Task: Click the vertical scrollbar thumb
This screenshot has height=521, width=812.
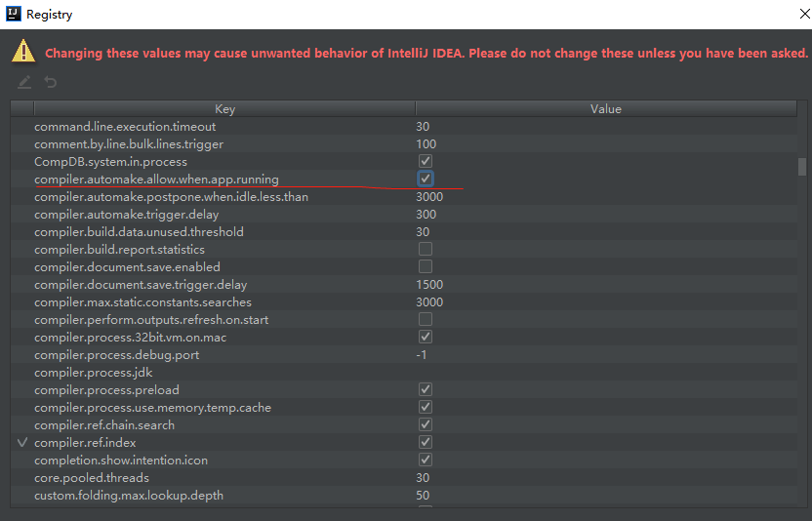Action: (x=802, y=166)
